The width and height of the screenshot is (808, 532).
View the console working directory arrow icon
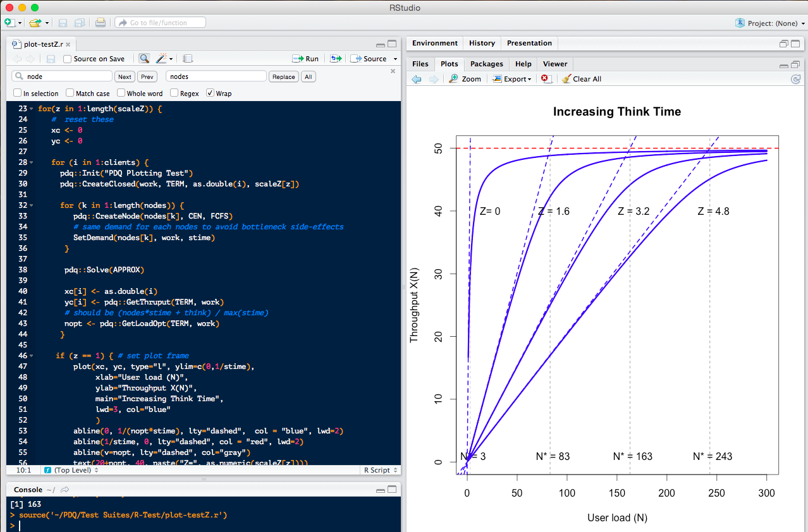[64, 490]
